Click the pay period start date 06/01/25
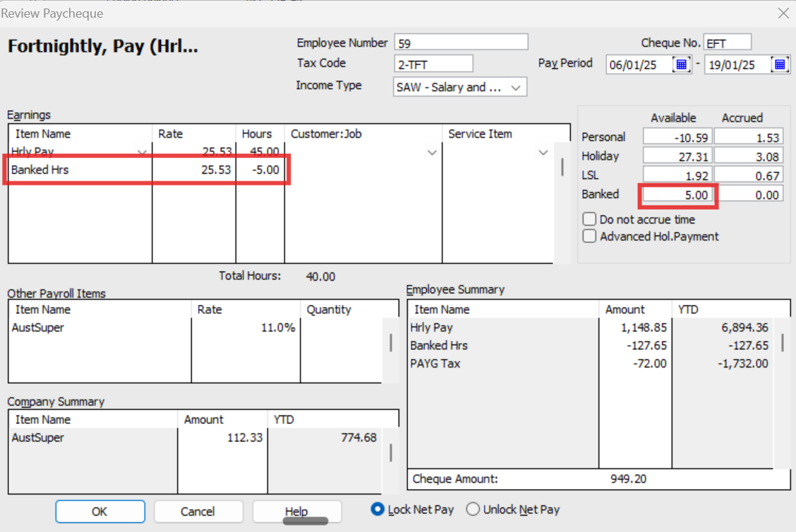Image resolution: width=796 pixels, height=532 pixels. coord(633,65)
